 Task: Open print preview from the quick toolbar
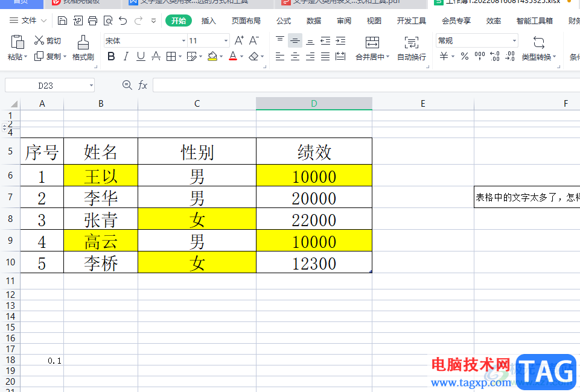tap(107, 21)
